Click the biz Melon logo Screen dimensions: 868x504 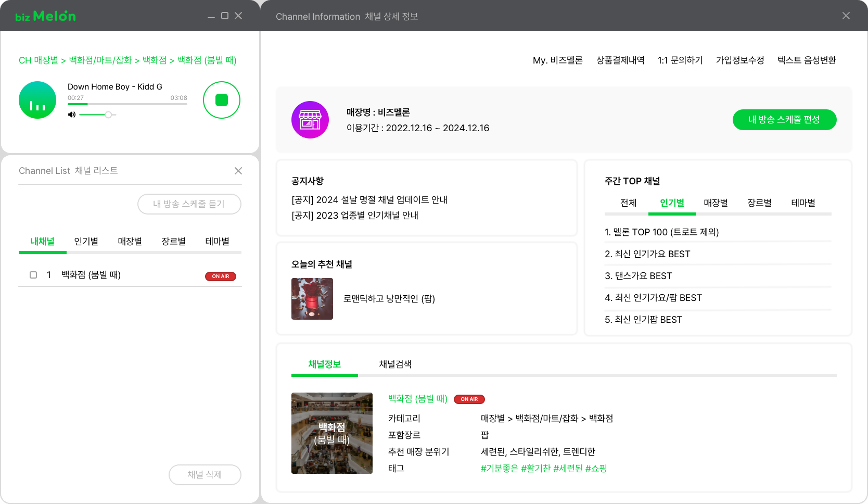[46, 16]
